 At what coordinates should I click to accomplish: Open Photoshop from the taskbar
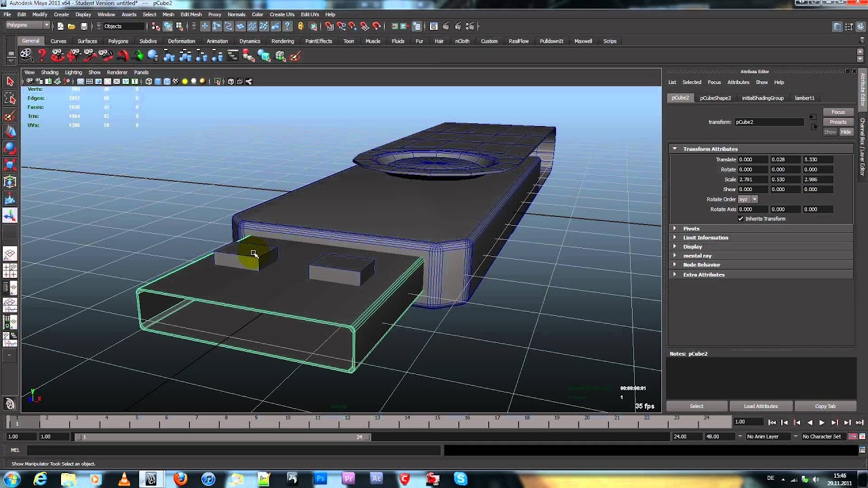click(321, 479)
